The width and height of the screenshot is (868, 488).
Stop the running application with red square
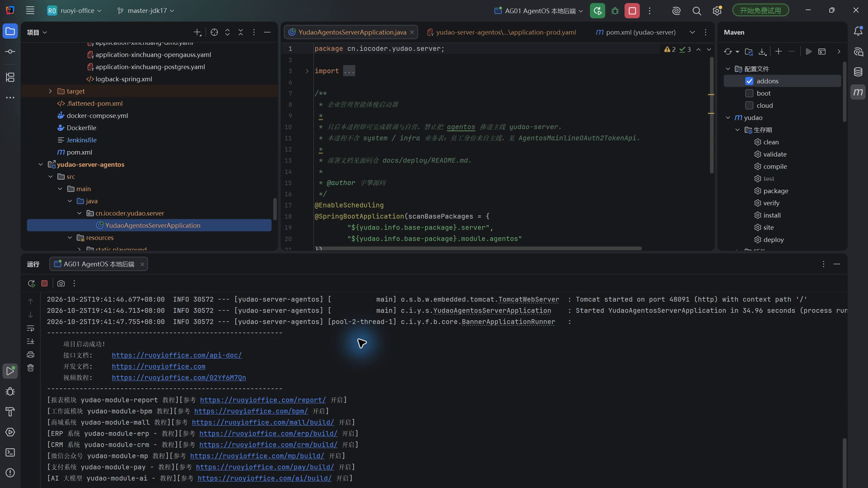[x=632, y=11]
